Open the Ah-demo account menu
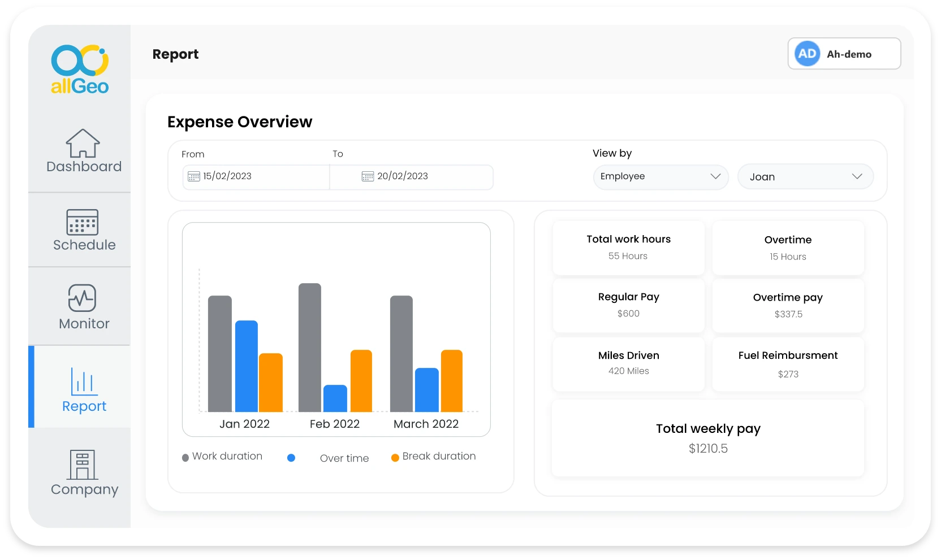The height and width of the screenshot is (560, 941). pyautogui.click(x=849, y=54)
